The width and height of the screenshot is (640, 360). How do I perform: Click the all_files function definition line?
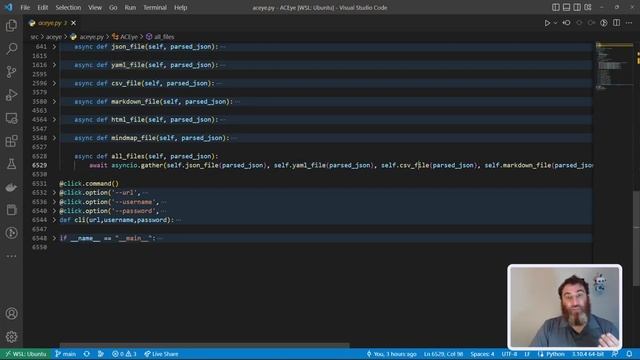coord(146,156)
